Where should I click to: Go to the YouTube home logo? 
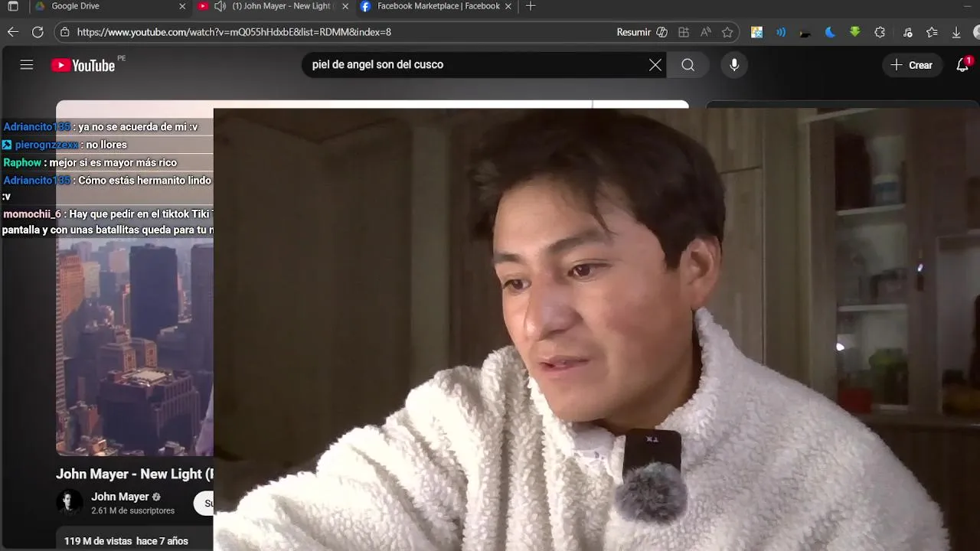click(83, 65)
